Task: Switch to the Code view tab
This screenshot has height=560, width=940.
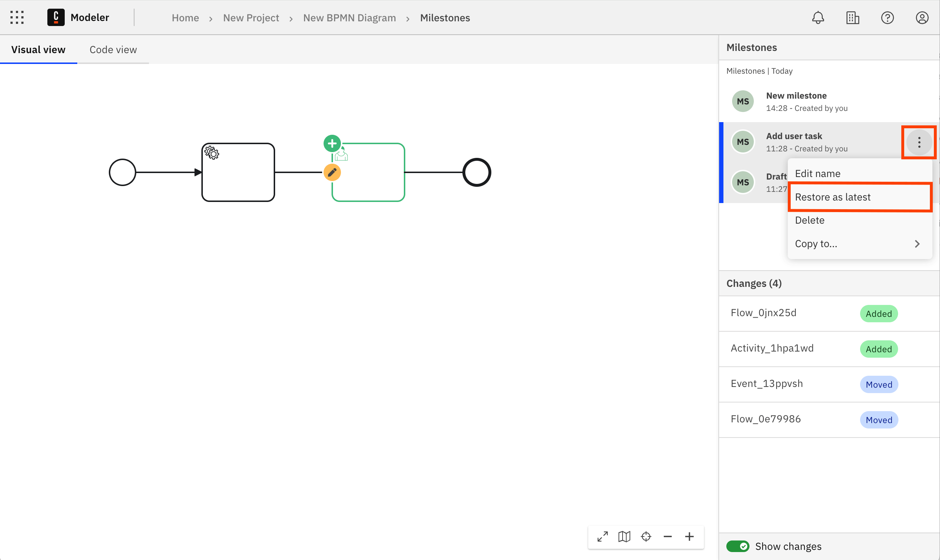Action: click(x=113, y=49)
